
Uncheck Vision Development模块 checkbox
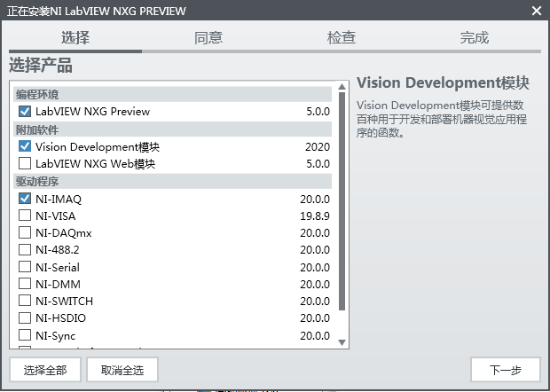[25, 146]
